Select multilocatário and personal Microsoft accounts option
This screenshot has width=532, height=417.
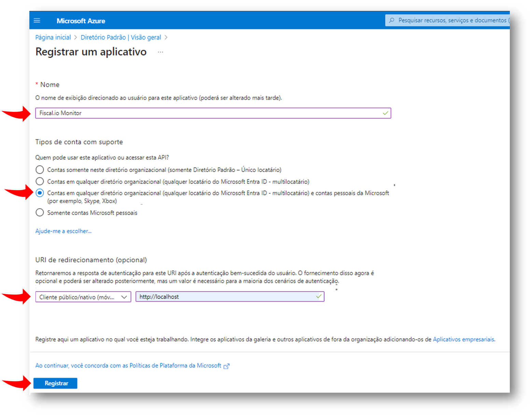point(40,193)
